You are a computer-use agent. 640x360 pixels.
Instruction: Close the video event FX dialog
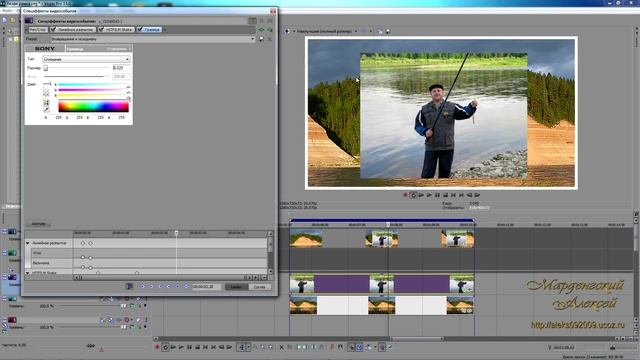273,11
